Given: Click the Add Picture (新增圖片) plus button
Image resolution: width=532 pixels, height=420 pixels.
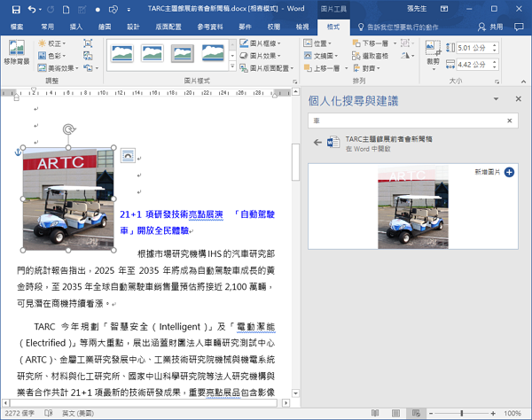Looking at the screenshot, I should 509,172.
